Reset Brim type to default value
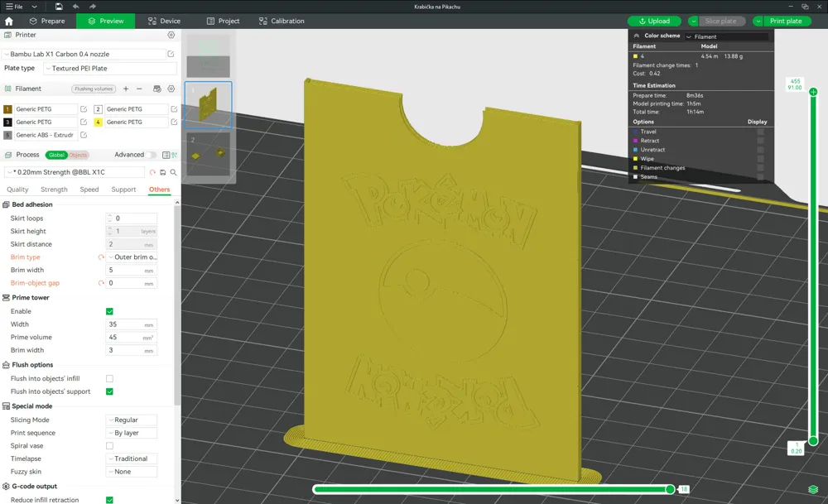Screen dimensions: 828x504 coord(101,257)
